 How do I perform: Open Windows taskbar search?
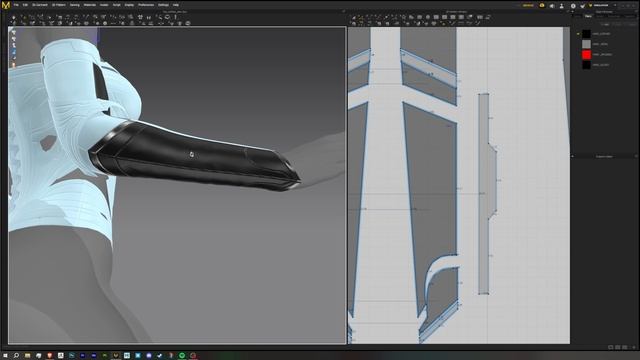coord(16,356)
